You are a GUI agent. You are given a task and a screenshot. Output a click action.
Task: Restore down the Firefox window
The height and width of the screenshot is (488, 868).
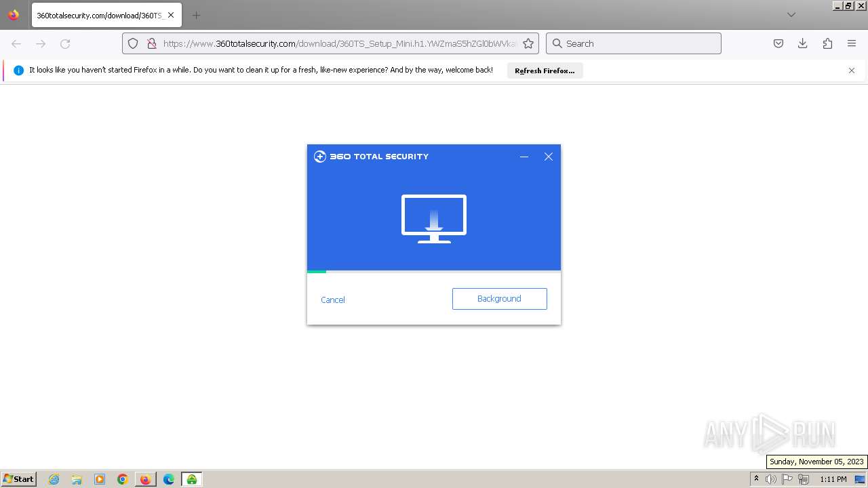pyautogui.click(x=848, y=5)
